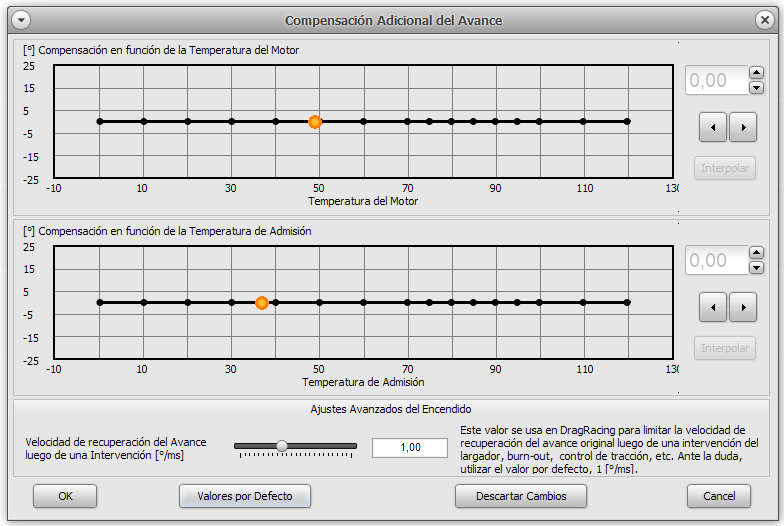Click Interpolar for motor temperature graph

(x=725, y=168)
